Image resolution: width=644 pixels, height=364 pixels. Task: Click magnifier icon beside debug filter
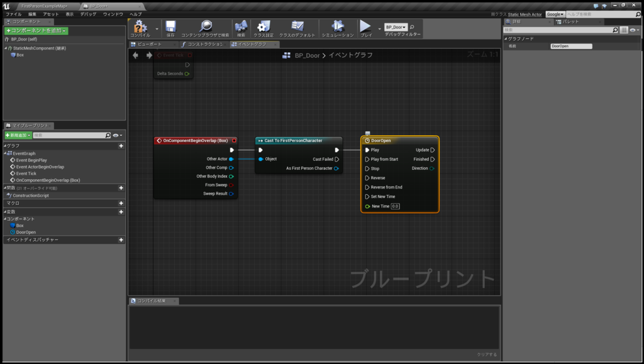[x=412, y=27]
